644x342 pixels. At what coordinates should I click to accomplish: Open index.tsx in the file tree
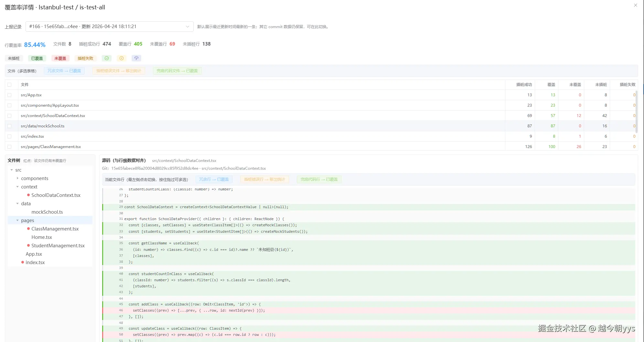[35, 262]
